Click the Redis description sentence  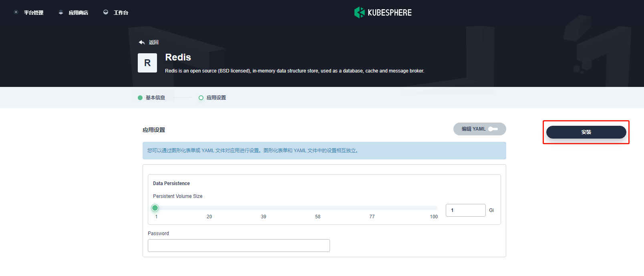coord(295,71)
